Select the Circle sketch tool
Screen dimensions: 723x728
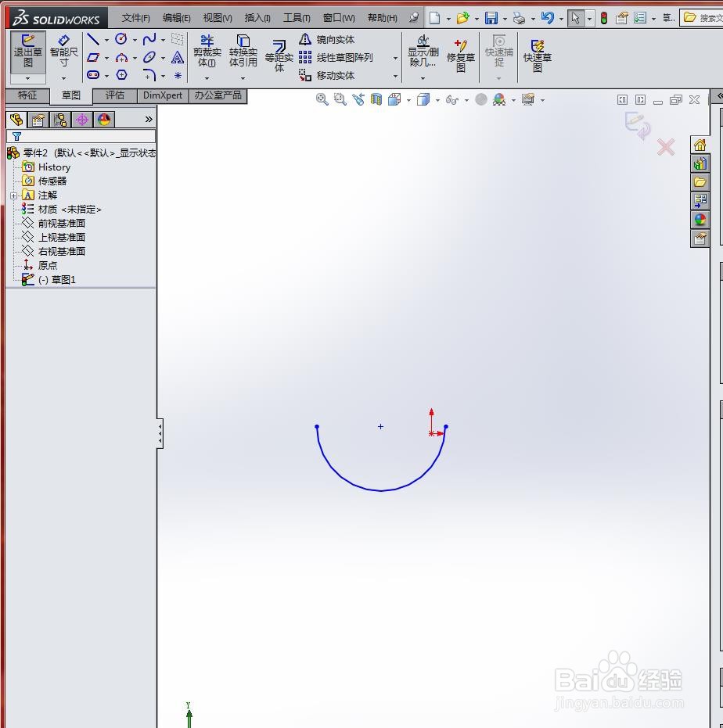pyautogui.click(x=121, y=39)
